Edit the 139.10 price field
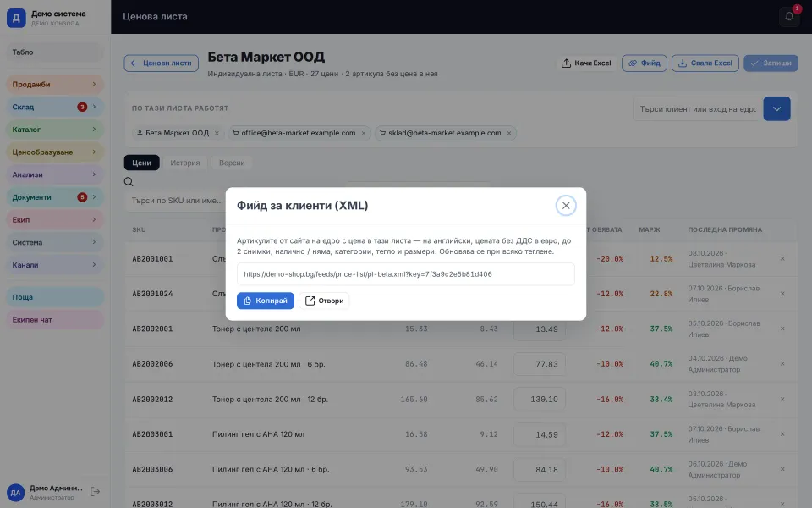 pos(540,400)
